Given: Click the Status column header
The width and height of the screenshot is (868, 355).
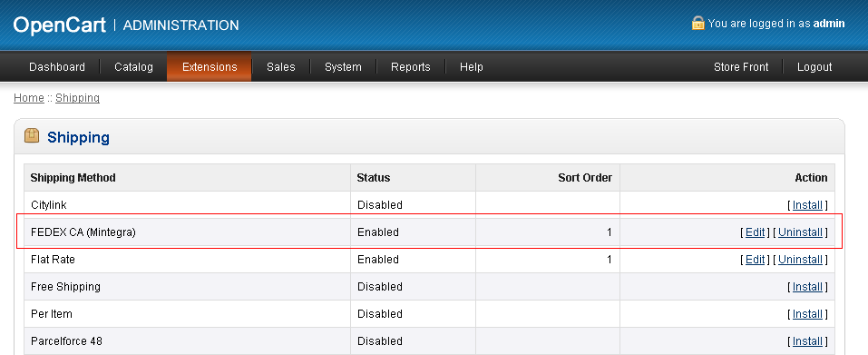Looking at the screenshot, I should click(373, 178).
